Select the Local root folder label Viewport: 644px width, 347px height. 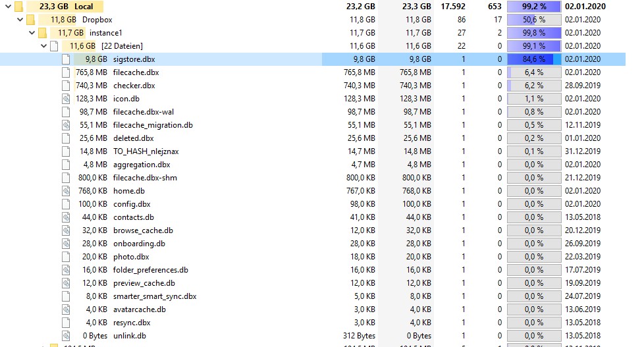click(84, 7)
